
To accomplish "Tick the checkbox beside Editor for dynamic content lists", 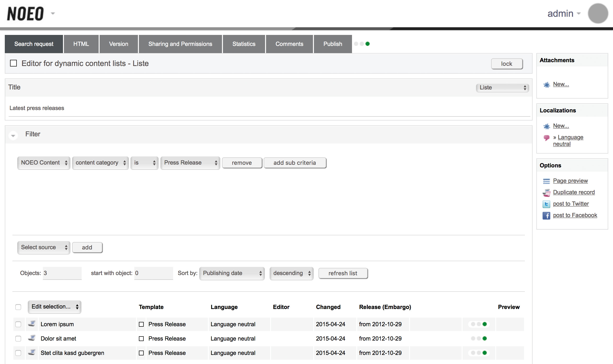I will click(x=13, y=63).
